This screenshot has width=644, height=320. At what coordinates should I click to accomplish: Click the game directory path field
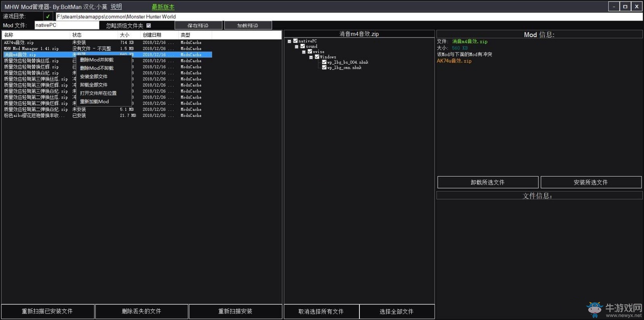349,17
